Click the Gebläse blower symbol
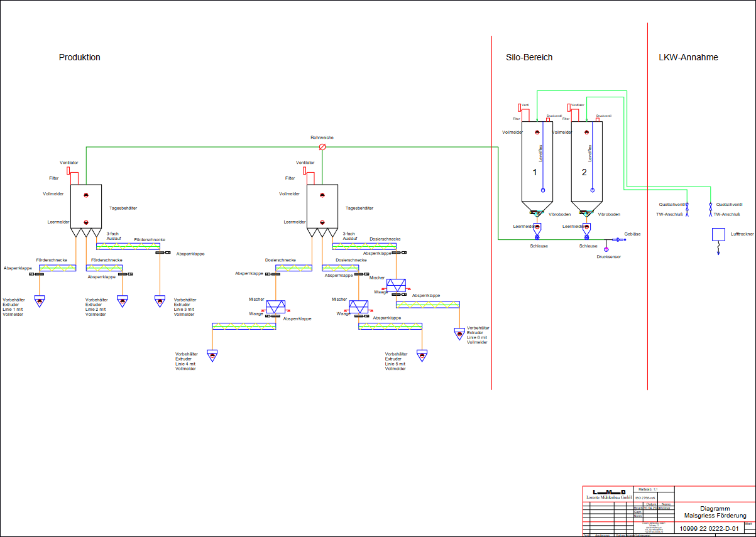The width and height of the screenshot is (756, 537). coord(615,240)
